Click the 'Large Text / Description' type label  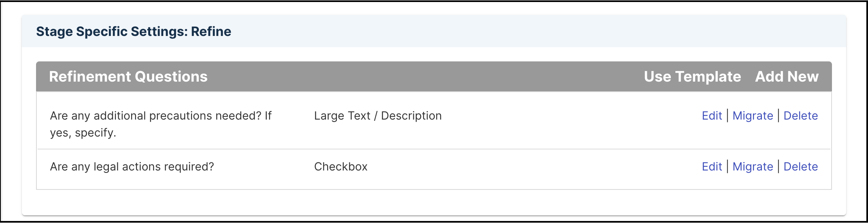click(378, 116)
